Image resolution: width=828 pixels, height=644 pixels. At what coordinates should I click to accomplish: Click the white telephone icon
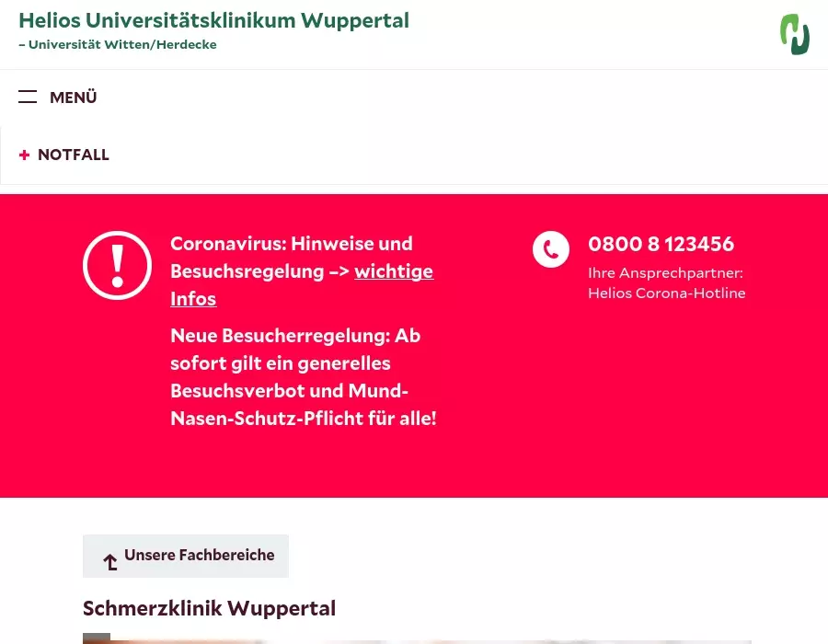pos(551,249)
